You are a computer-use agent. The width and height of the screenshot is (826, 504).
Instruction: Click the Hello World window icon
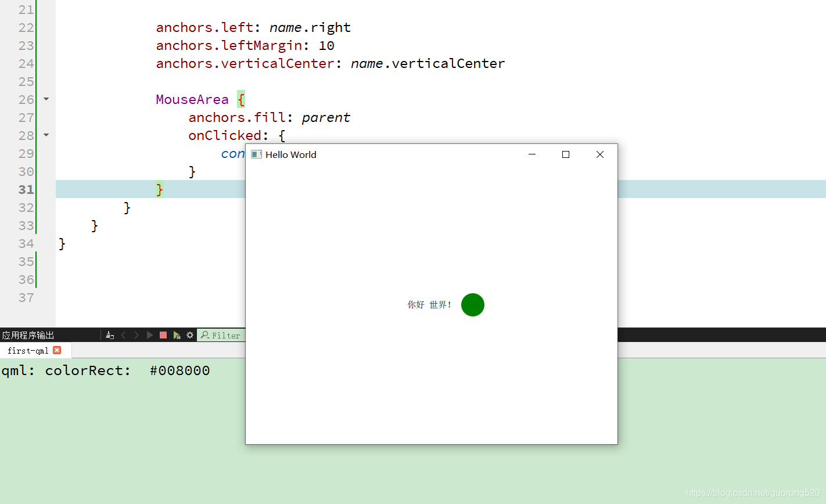pos(256,154)
